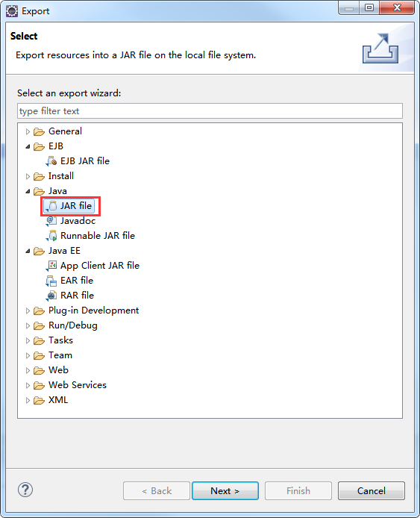Select the 'App Client JAR file' entry
The height and width of the screenshot is (518, 420).
(100, 266)
